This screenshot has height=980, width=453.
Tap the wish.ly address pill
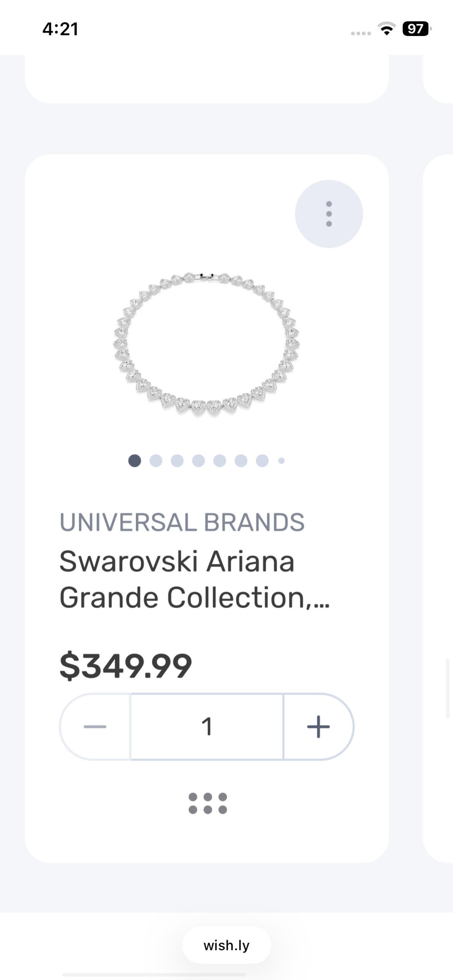tap(226, 945)
